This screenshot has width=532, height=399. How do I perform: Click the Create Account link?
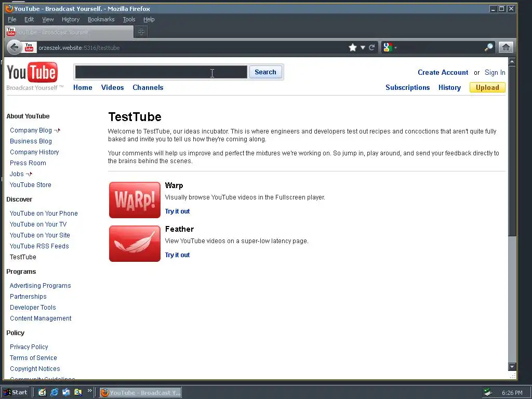click(443, 72)
